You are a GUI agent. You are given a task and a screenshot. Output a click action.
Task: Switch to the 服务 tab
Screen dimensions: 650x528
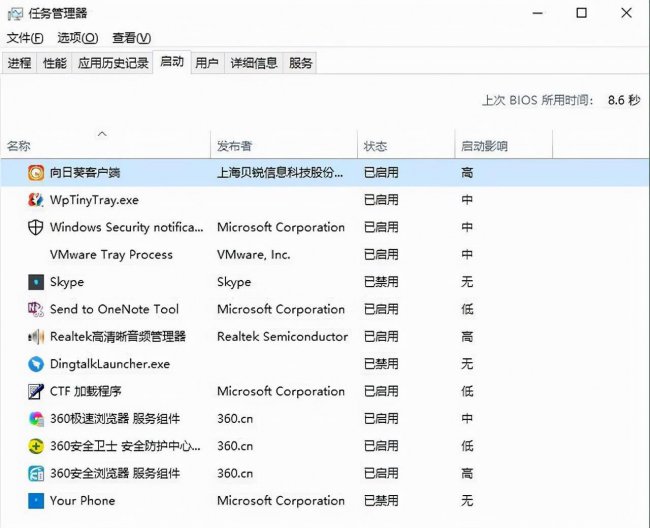point(300,63)
